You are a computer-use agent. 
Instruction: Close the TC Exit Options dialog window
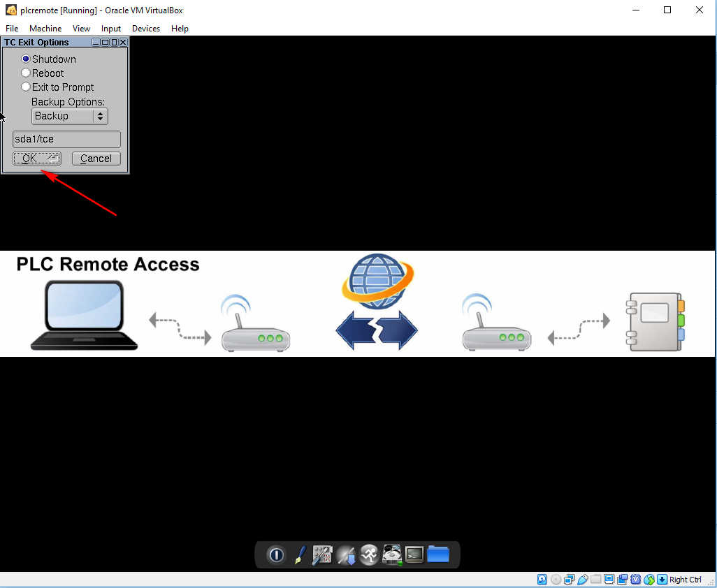pos(123,42)
